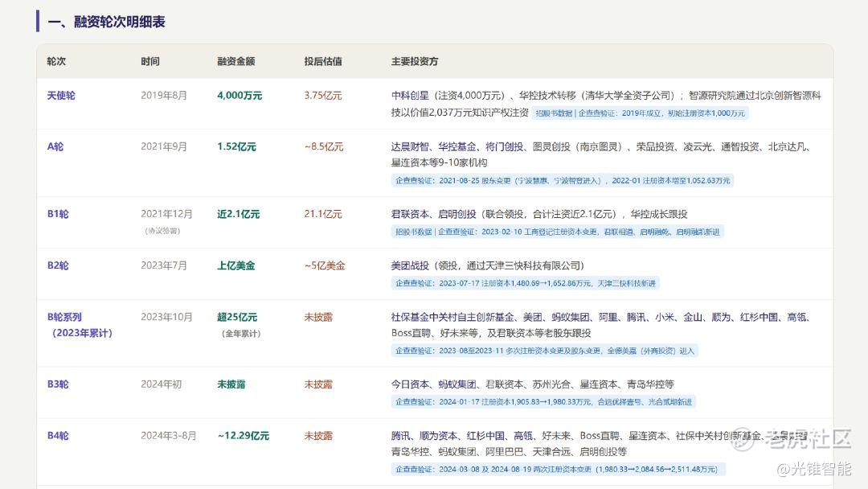Click the 轮次 column header
The image size is (868, 489).
point(56,61)
